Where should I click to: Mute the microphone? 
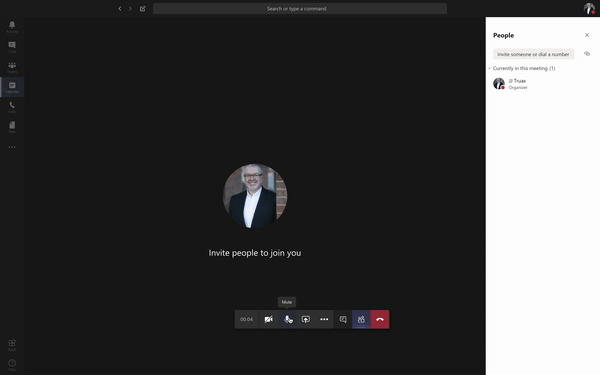click(287, 319)
